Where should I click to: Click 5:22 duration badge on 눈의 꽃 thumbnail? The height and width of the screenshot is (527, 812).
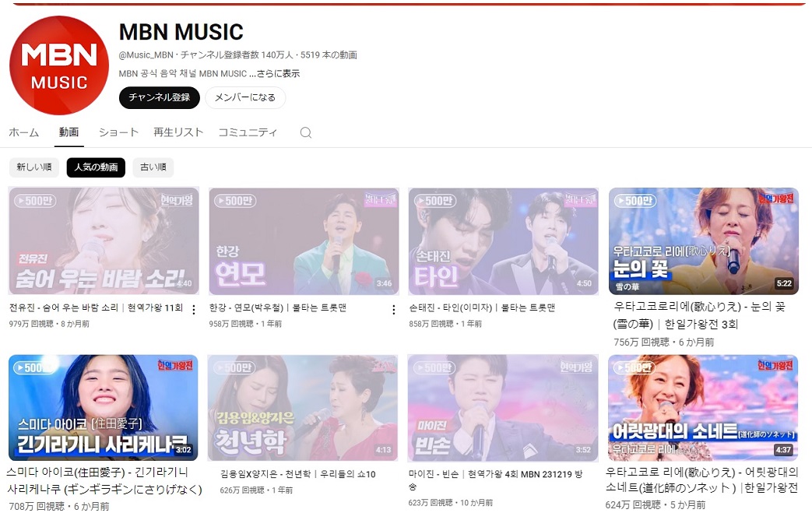pyautogui.click(x=783, y=283)
